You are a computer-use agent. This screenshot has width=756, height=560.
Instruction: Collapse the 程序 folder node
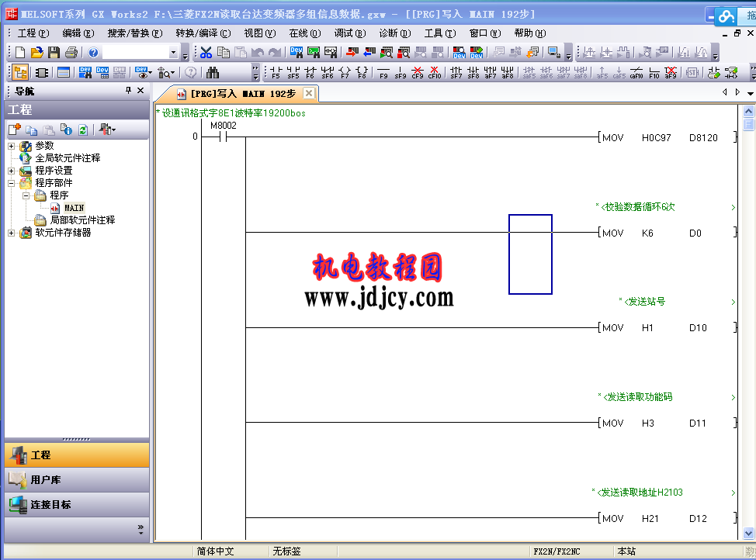point(26,195)
